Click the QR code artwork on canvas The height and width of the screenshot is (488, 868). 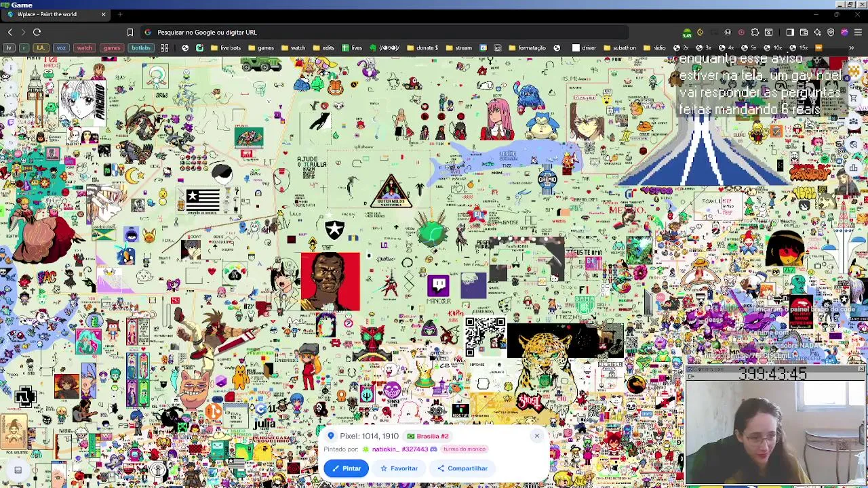(486, 337)
